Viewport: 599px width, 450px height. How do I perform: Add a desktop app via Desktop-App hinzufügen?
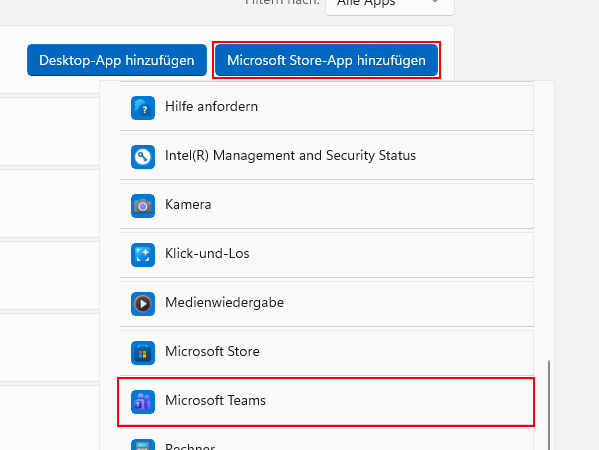click(x=117, y=60)
